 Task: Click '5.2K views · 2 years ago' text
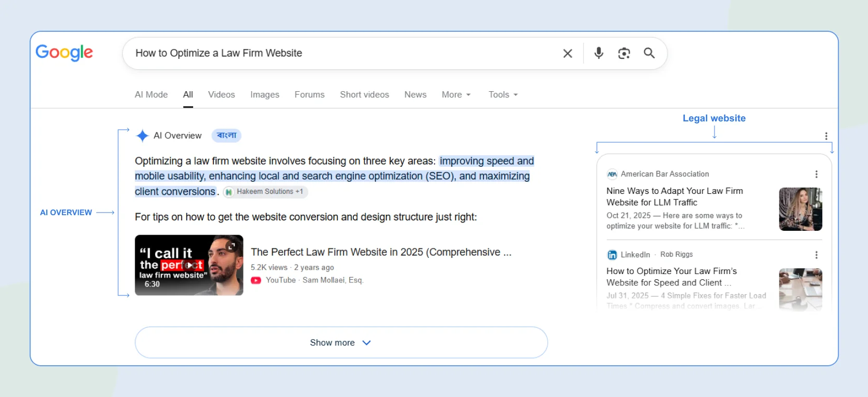[292, 267]
